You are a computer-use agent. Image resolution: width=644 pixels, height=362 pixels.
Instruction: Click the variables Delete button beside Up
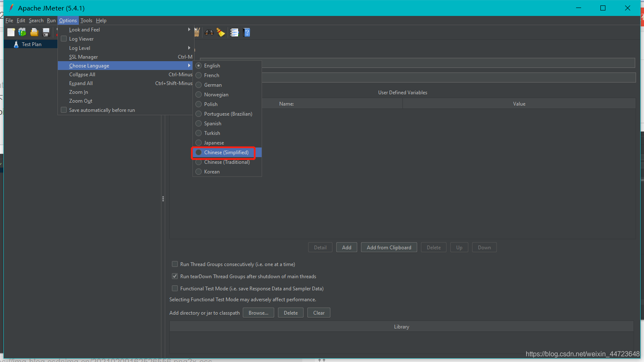(434, 248)
